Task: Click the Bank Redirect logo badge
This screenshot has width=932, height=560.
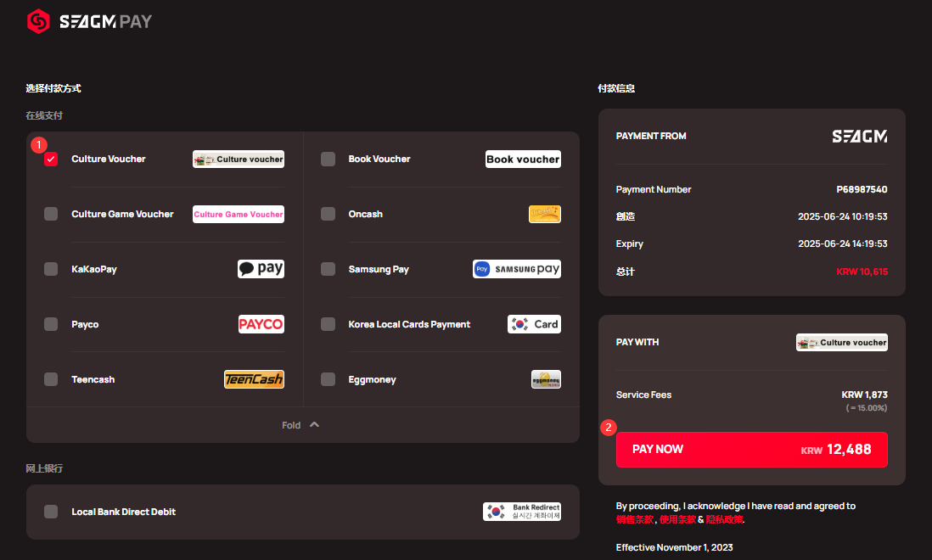Action: tap(522, 512)
